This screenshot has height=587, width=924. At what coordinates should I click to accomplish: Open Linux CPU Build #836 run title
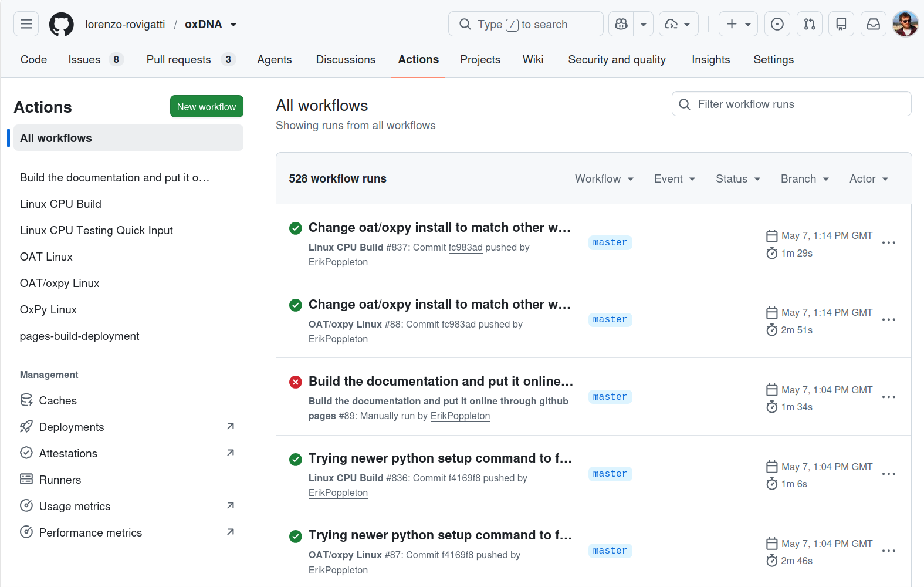440,458
